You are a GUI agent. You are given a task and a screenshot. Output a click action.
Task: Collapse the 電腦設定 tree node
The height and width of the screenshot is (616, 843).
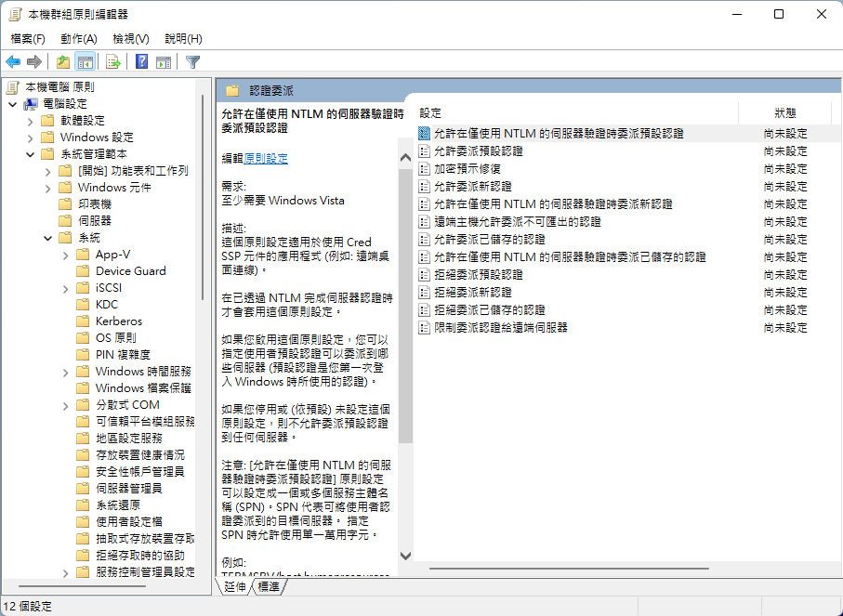pos(13,104)
